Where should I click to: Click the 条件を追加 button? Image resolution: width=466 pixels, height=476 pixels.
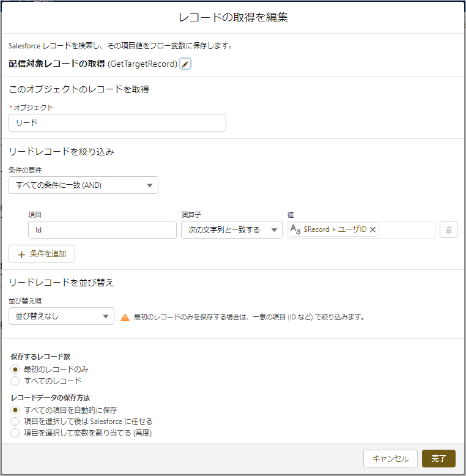click(x=42, y=254)
